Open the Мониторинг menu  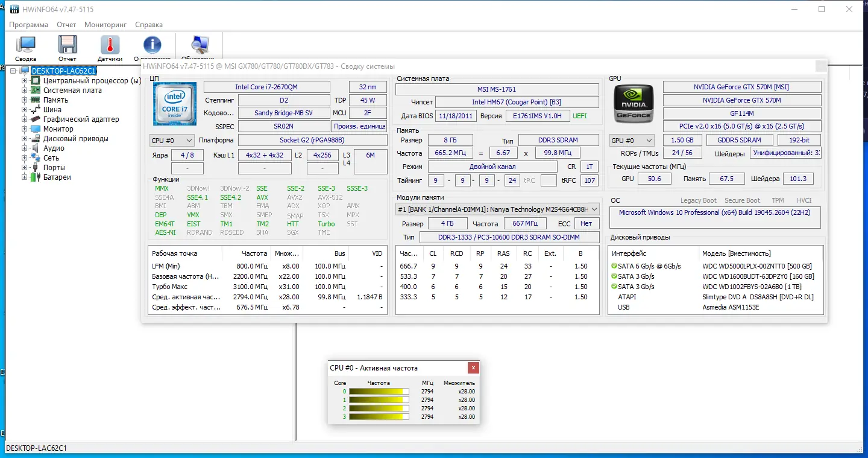[x=105, y=25]
